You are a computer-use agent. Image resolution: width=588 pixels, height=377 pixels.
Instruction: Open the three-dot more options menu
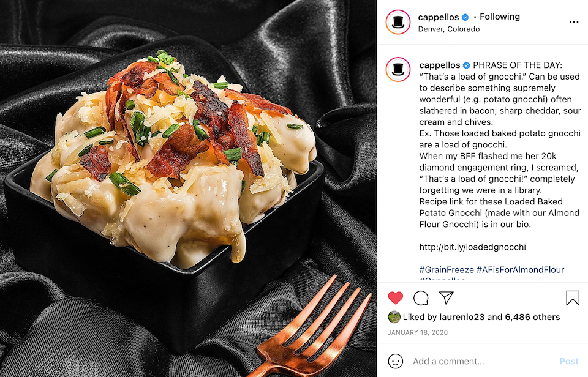[x=574, y=22]
